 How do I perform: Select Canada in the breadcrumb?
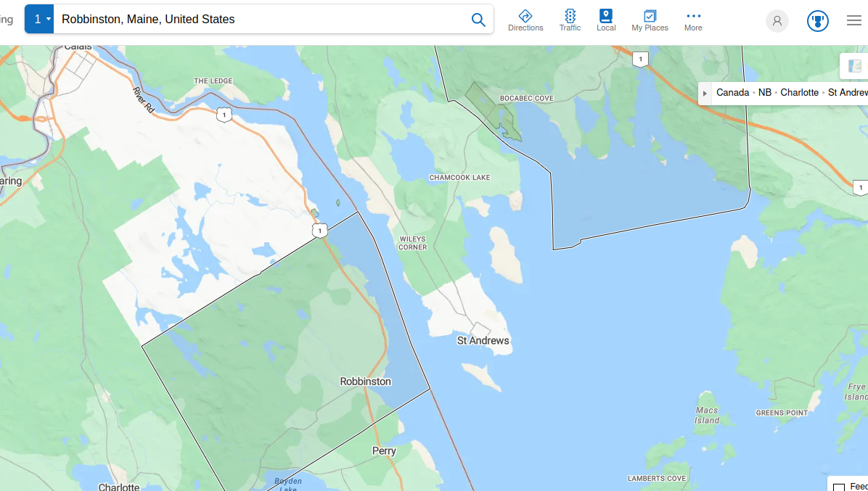732,92
